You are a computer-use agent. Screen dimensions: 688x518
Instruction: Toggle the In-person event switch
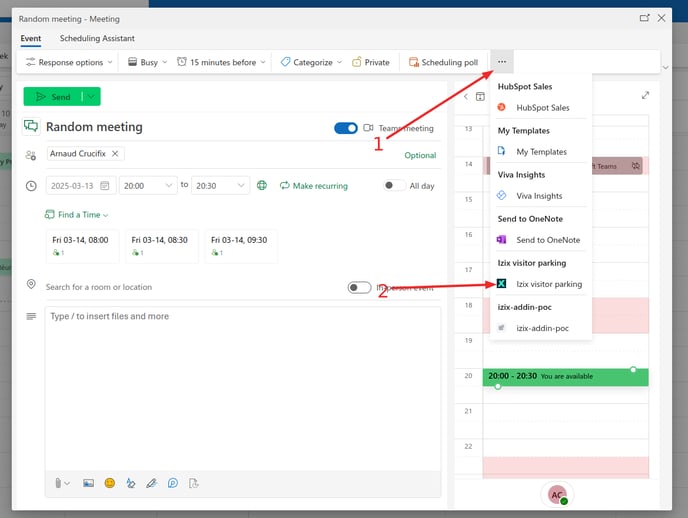point(359,287)
